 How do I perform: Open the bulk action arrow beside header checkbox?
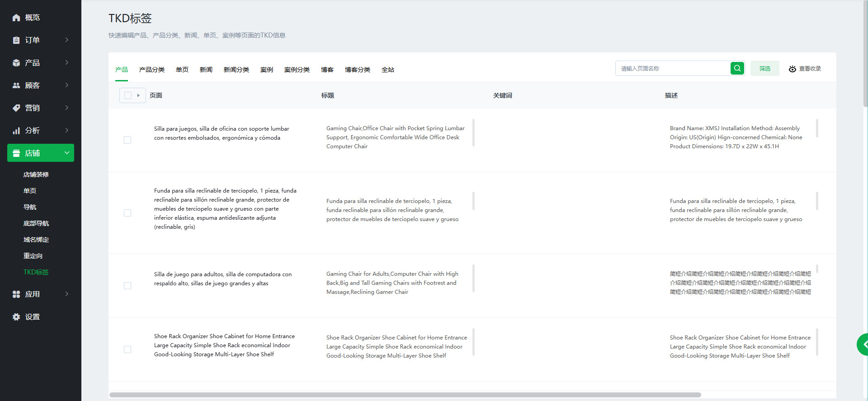click(138, 95)
